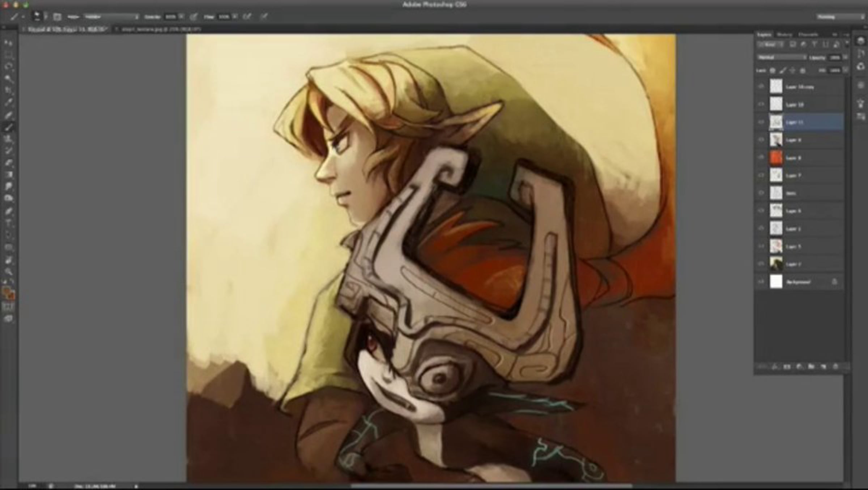Viewport: 868px width, 490px height.
Task: Change the screen mode
Action: tap(9, 319)
